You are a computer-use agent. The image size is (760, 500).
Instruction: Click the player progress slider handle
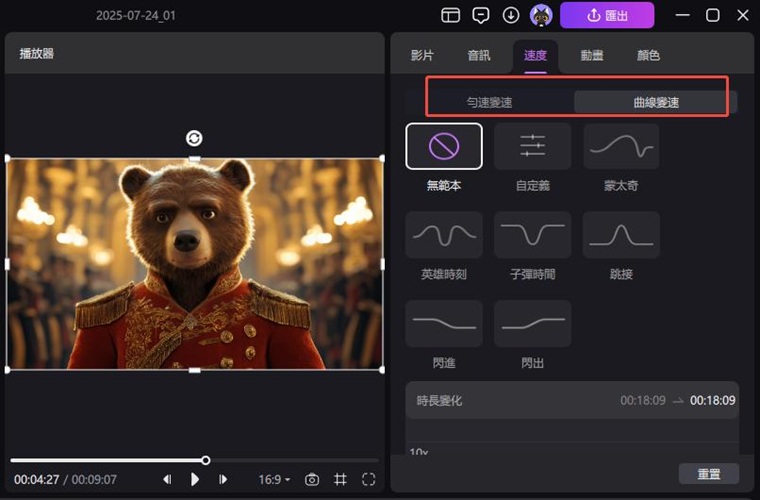click(x=206, y=460)
